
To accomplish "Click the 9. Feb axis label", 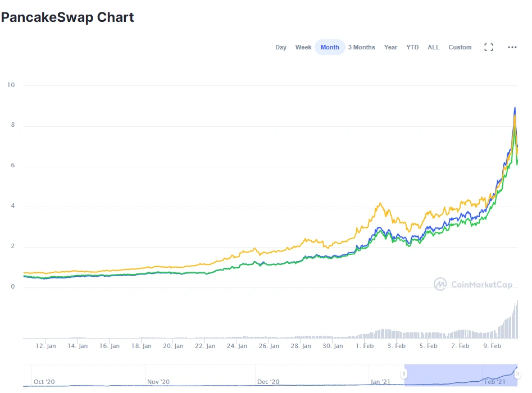I will [492, 346].
